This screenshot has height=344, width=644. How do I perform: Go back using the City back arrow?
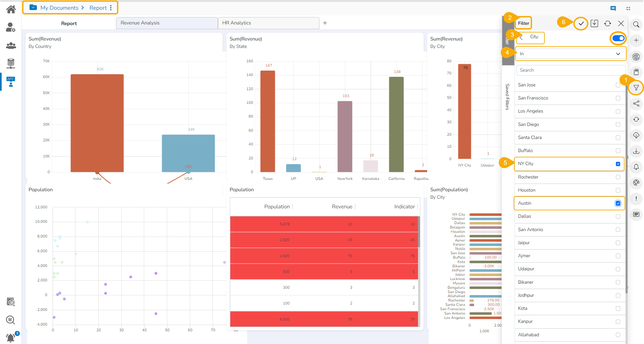coord(521,37)
